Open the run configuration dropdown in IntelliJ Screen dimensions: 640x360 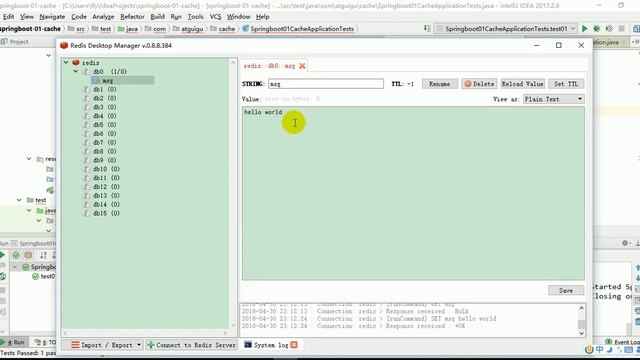506,29
